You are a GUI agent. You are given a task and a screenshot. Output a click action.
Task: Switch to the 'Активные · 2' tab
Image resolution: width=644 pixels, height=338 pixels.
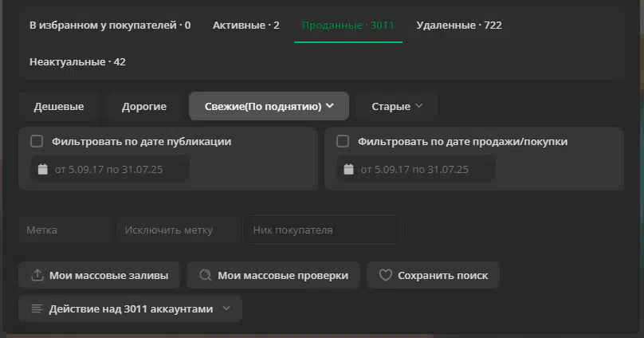(246, 25)
